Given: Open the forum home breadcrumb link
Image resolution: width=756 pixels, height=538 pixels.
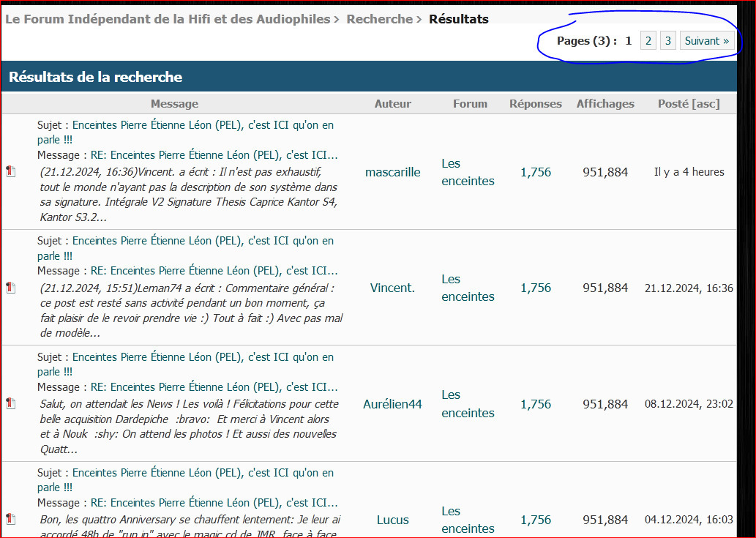Looking at the screenshot, I should click(x=168, y=19).
